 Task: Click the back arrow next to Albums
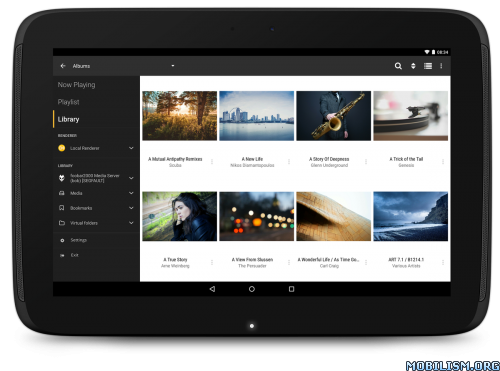click(x=63, y=66)
